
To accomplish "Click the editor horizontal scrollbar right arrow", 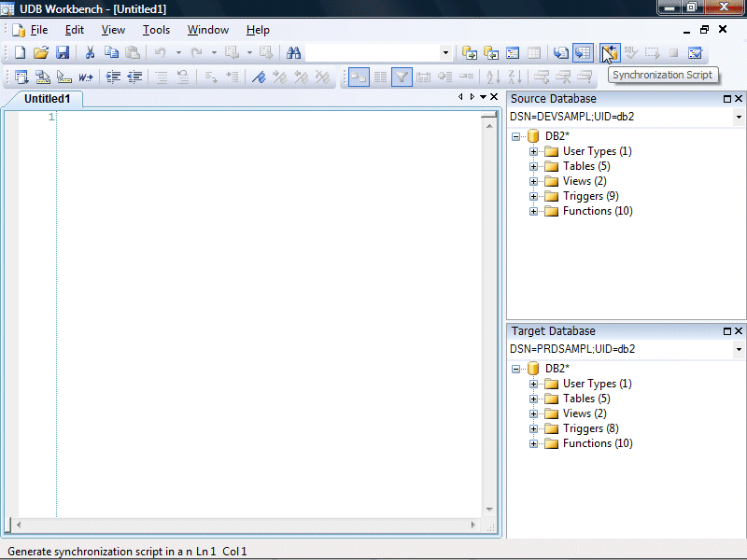I will coord(472,525).
